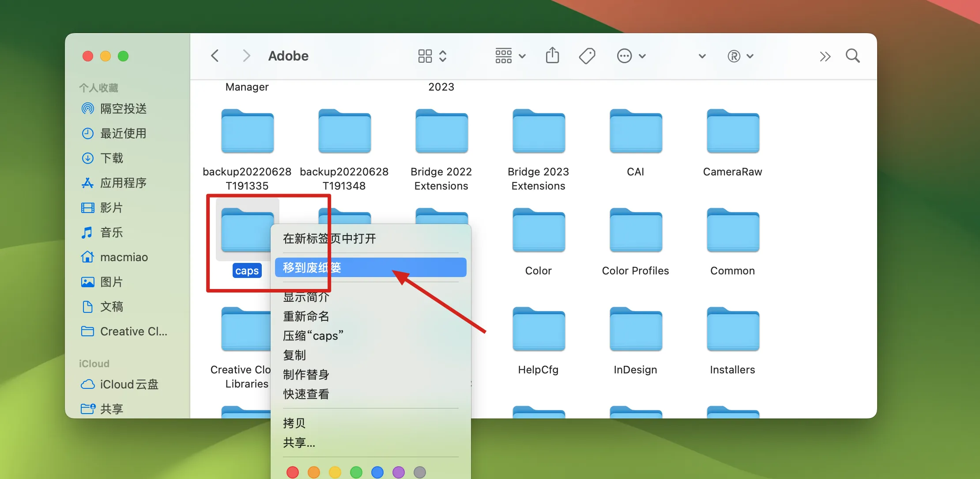
Task: Select the Bridge 2023 Extensions folder
Action: click(x=539, y=131)
